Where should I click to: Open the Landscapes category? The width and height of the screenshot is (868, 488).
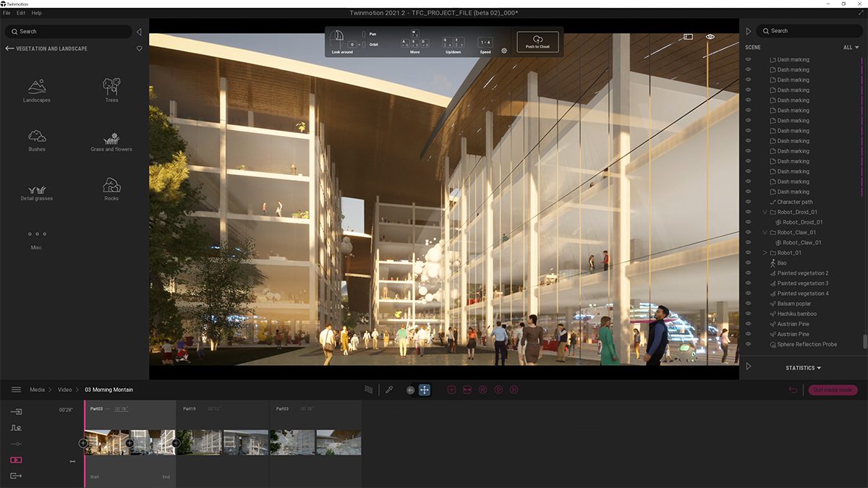click(x=37, y=91)
